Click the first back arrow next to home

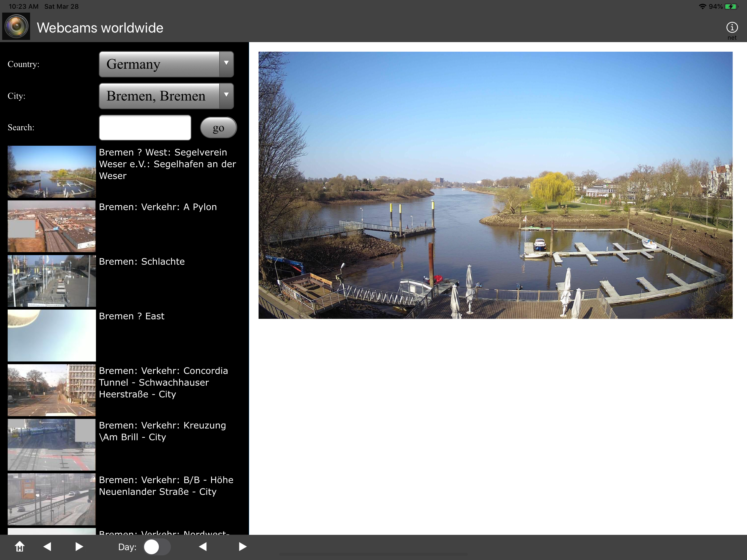(47, 547)
